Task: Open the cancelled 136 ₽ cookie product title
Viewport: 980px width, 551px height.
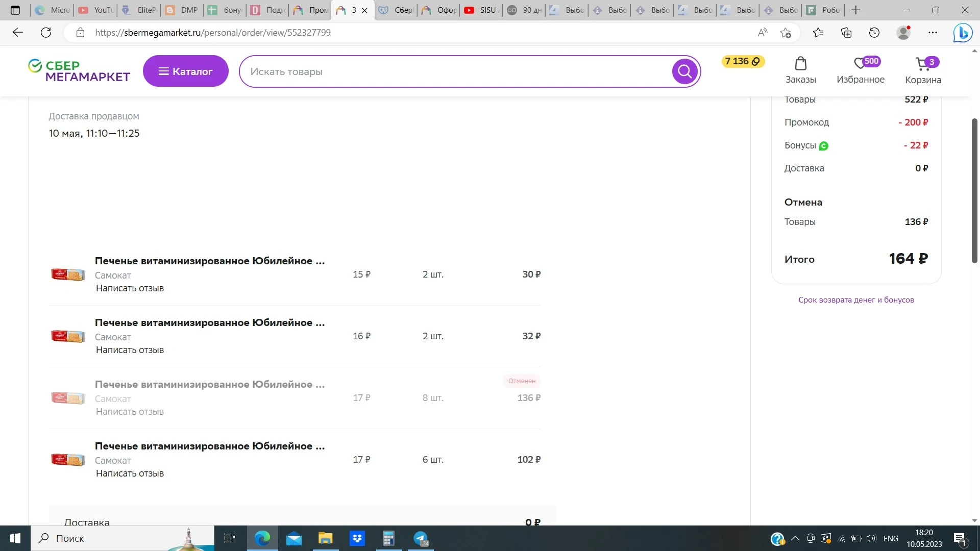Action: [x=210, y=384]
